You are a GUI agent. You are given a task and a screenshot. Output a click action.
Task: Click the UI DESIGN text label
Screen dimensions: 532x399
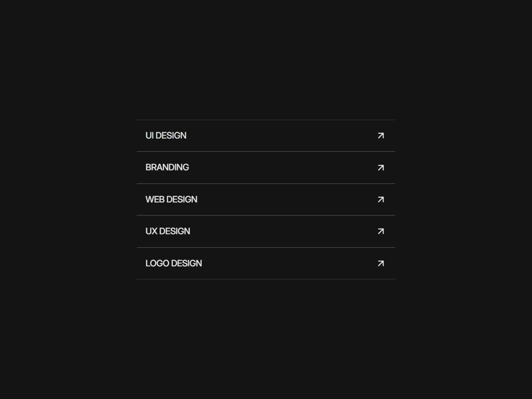pyautogui.click(x=166, y=136)
